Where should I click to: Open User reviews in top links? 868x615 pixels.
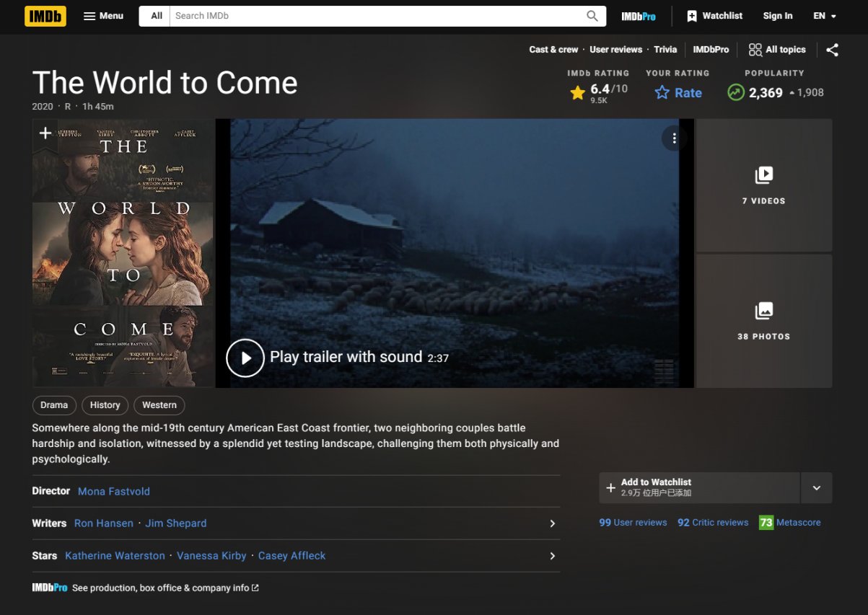pyautogui.click(x=615, y=50)
